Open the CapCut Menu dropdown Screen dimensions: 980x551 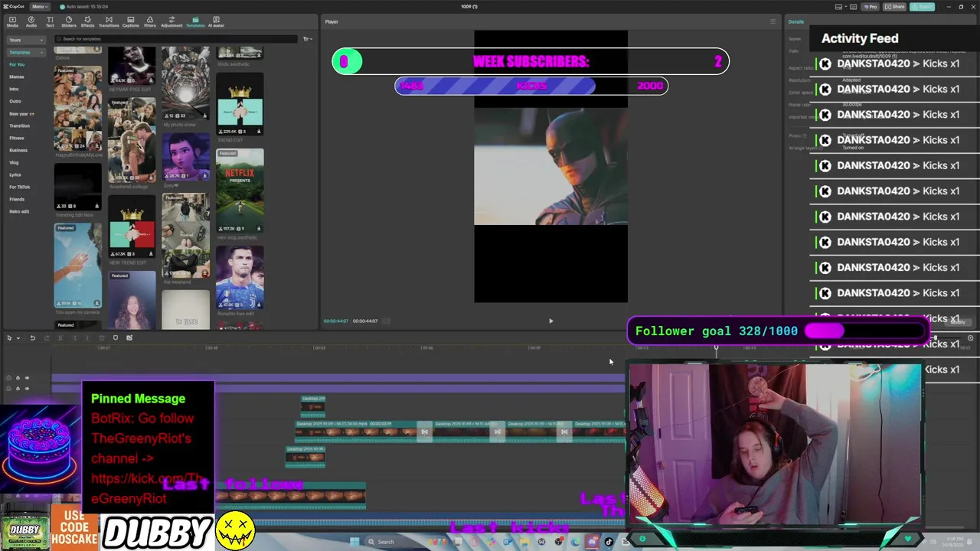coord(38,6)
